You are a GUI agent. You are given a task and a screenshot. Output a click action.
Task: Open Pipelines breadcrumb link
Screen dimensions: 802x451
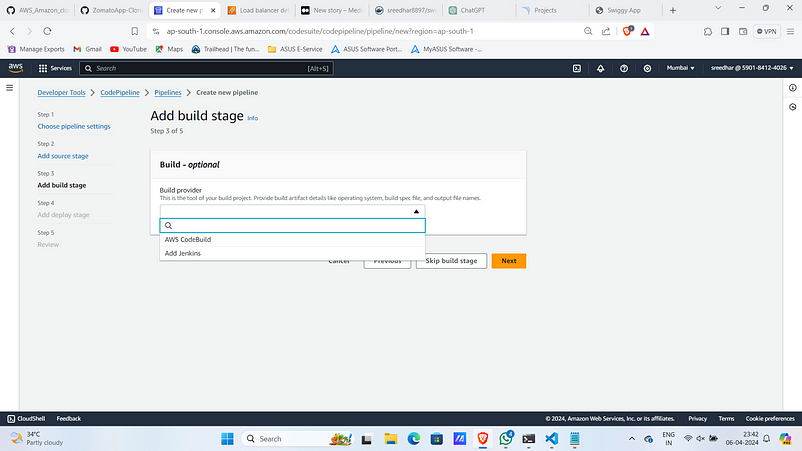[168, 93]
